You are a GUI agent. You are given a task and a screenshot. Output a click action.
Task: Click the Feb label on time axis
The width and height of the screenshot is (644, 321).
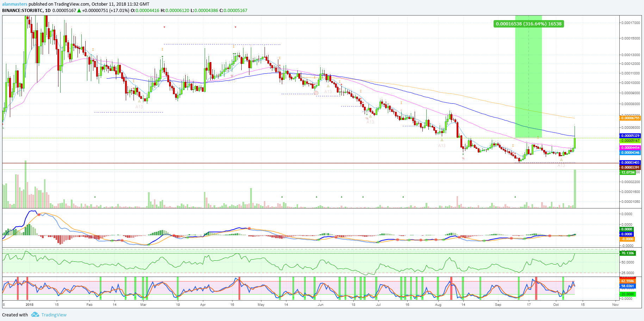click(x=89, y=304)
